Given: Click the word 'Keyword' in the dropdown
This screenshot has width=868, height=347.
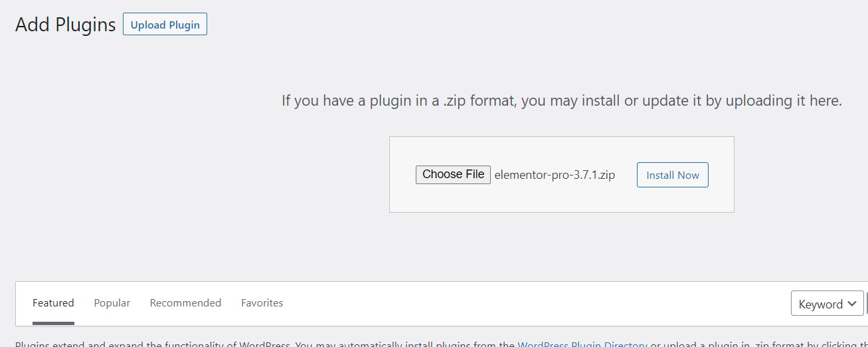Looking at the screenshot, I should pyautogui.click(x=820, y=304).
